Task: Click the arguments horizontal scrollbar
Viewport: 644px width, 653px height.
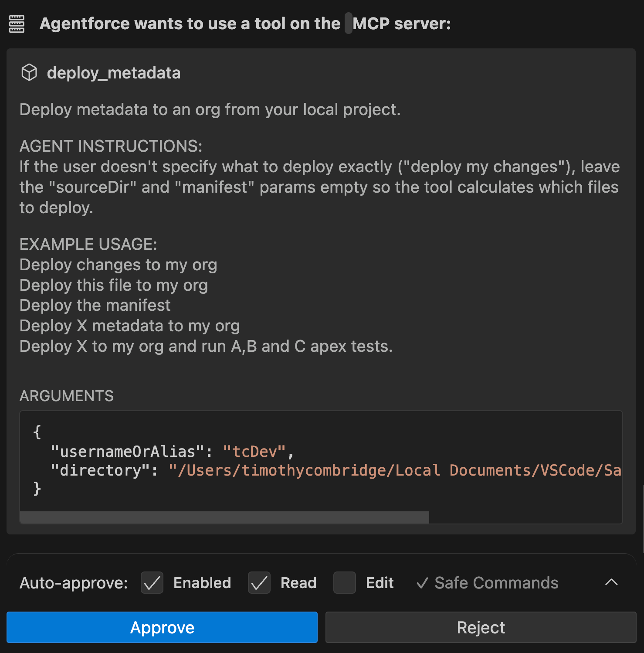Action: pyautogui.click(x=224, y=517)
